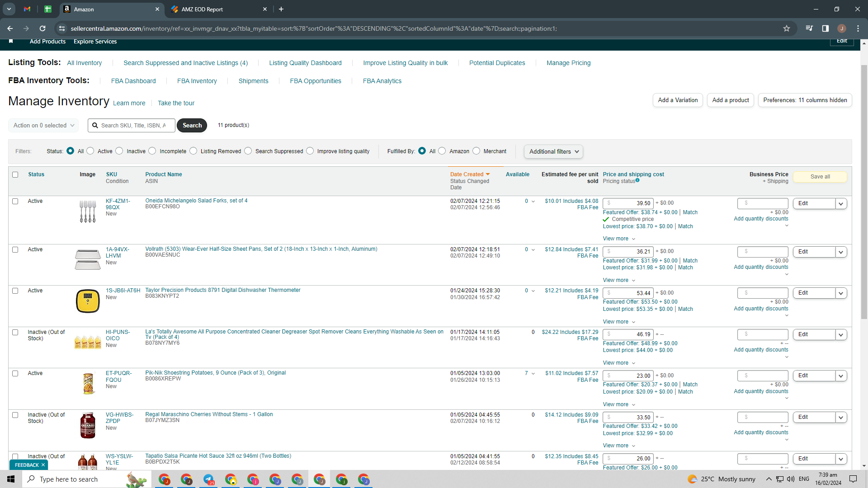Open the Regal Maraschino Cherries thumbnail
868x488 pixels.
(x=88, y=425)
